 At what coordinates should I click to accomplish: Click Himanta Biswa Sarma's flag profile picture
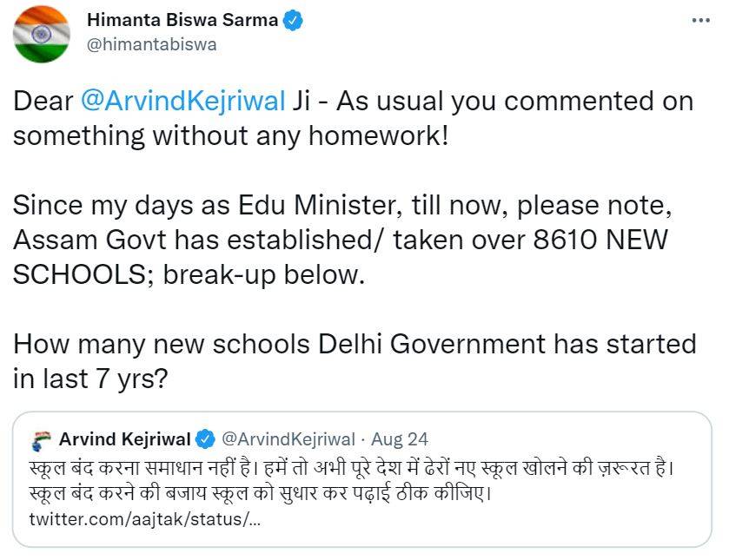(x=42, y=33)
